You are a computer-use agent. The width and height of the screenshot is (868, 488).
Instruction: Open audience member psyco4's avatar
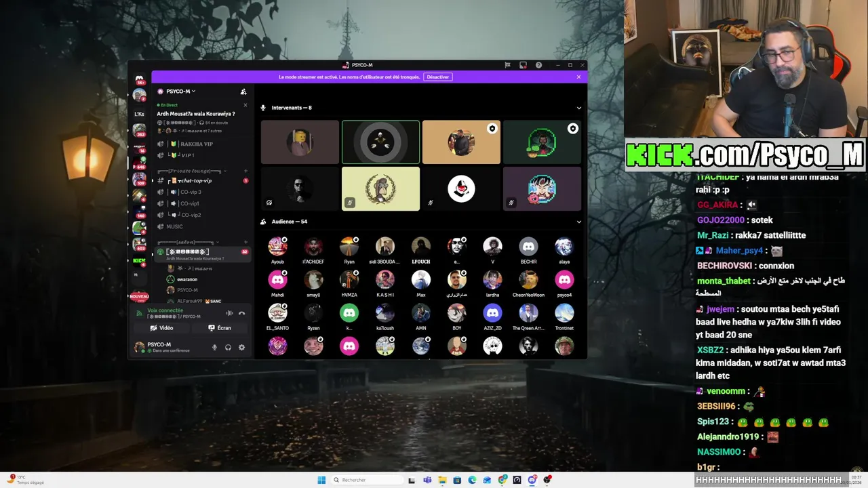[x=564, y=280]
